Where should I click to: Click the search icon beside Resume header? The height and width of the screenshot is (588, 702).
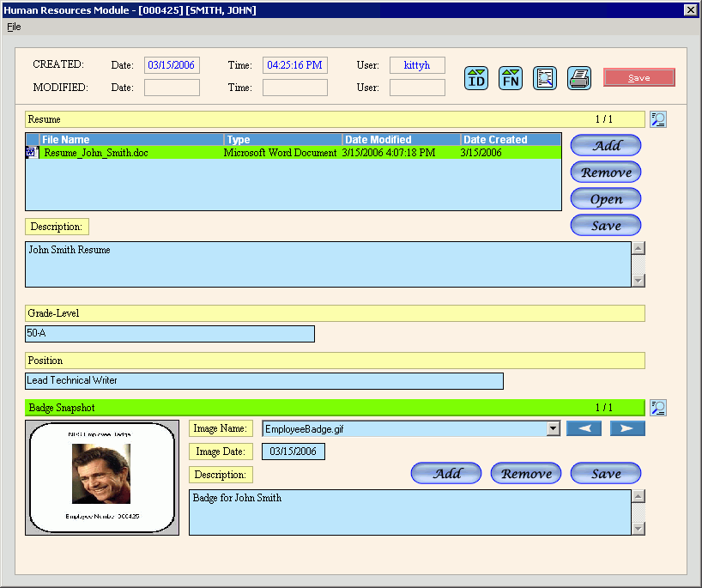click(658, 119)
